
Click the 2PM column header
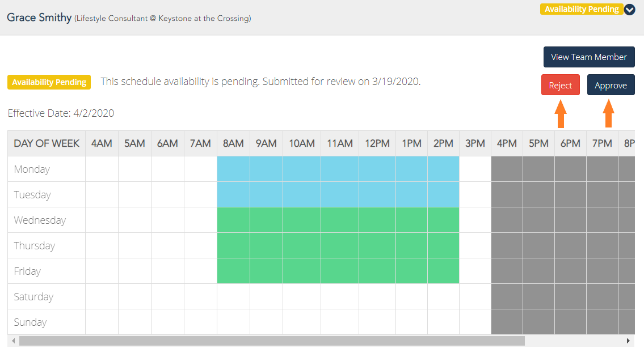[x=443, y=143]
